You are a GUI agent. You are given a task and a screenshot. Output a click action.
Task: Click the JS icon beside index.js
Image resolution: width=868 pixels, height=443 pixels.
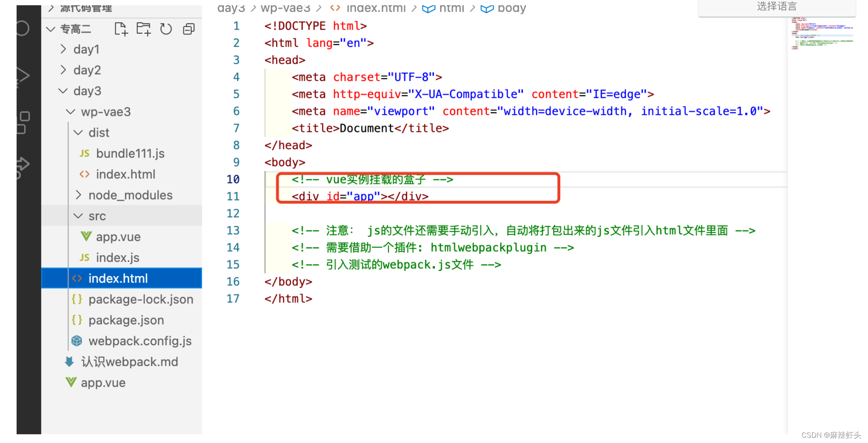tap(85, 258)
